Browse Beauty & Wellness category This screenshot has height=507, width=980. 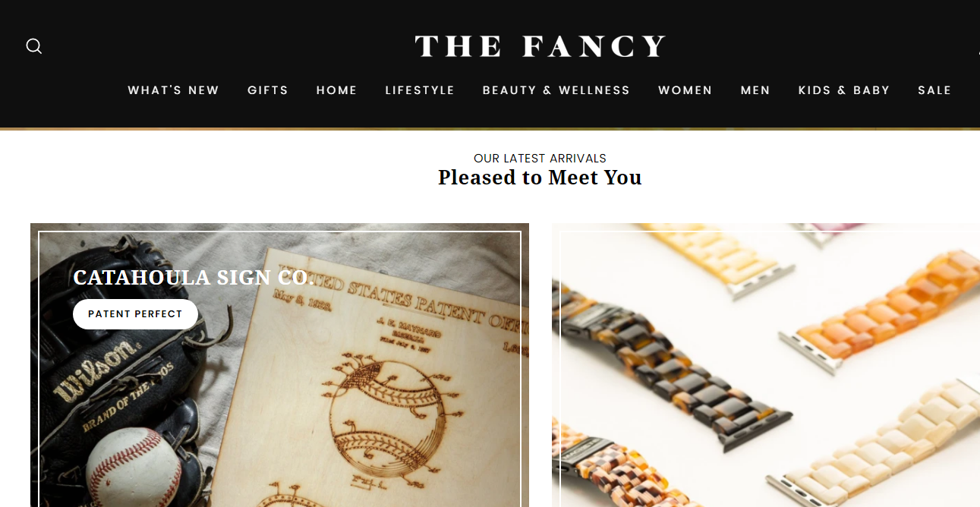(x=556, y=90)
